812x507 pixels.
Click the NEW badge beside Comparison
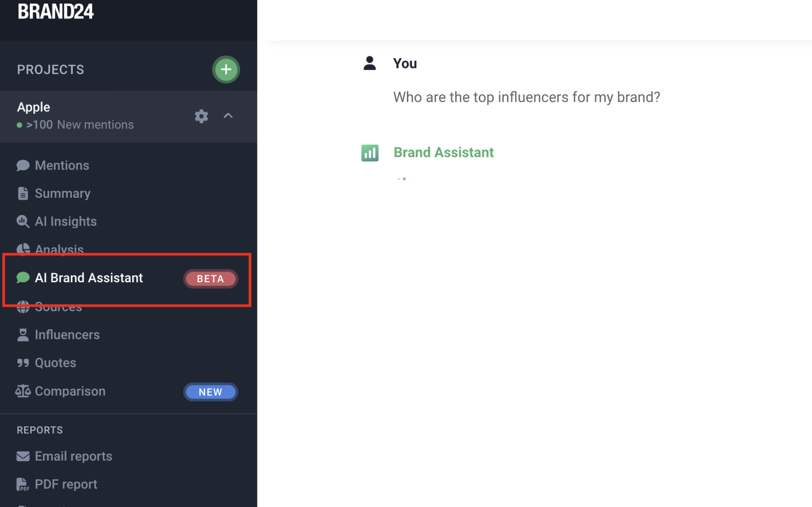(x=210, y=391)
